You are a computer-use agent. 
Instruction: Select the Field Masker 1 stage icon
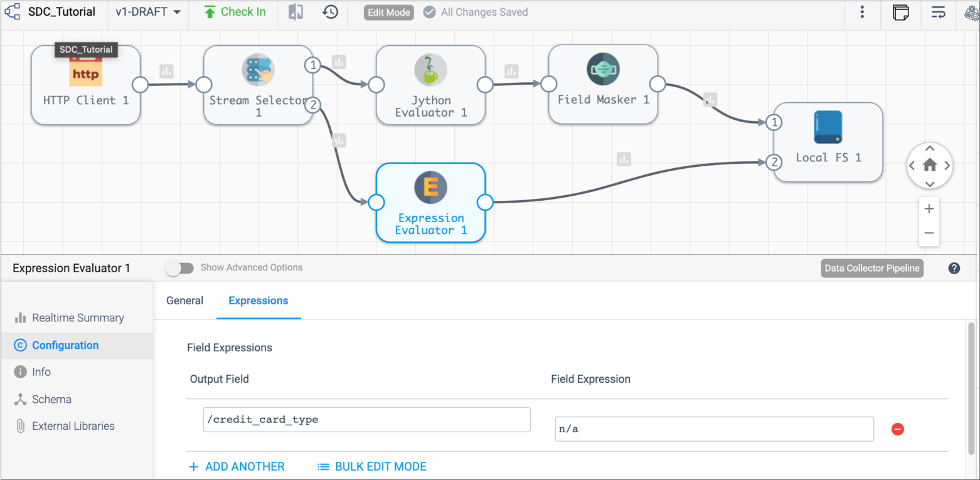coord(603,69)
